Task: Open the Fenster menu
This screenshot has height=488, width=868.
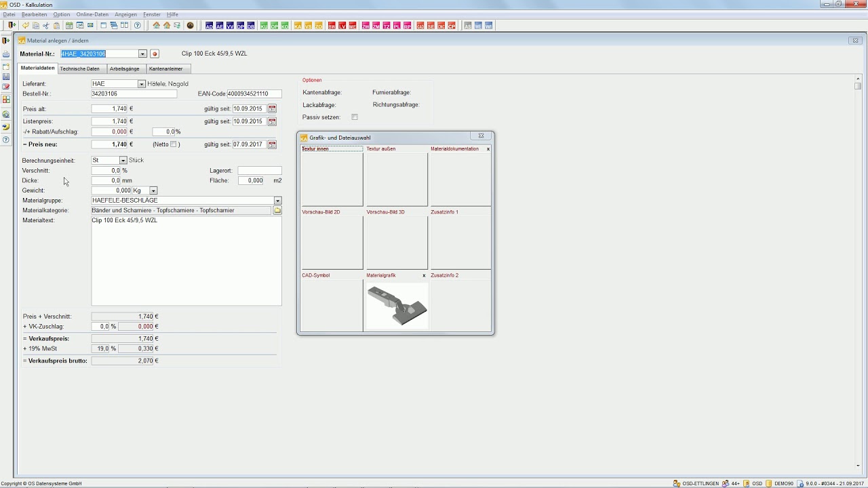Action: pos(152,14)
